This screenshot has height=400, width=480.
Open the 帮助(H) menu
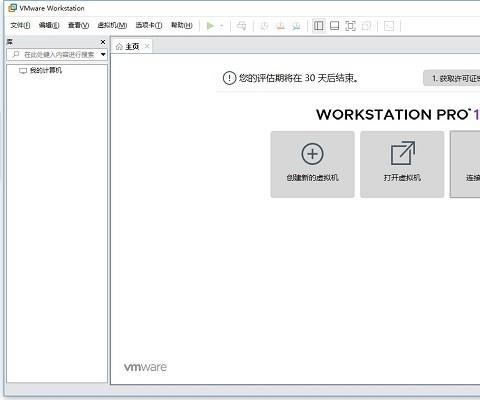(182, 25)
